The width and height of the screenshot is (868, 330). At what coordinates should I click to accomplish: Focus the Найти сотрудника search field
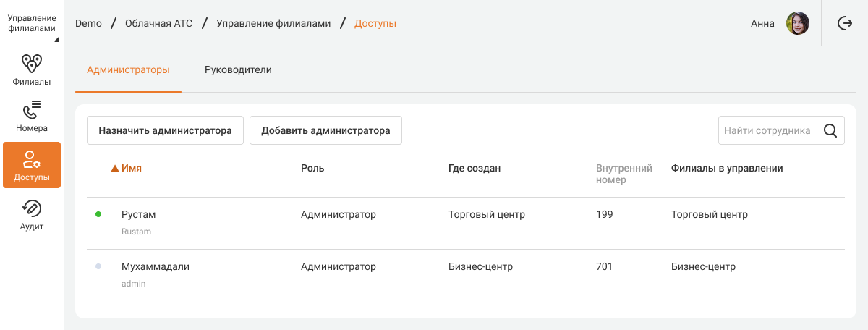point(767,131)
